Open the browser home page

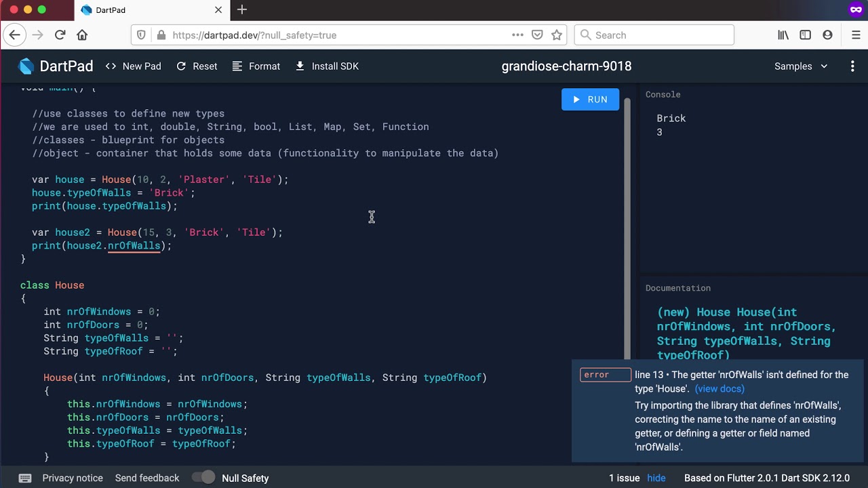[82, 35]
